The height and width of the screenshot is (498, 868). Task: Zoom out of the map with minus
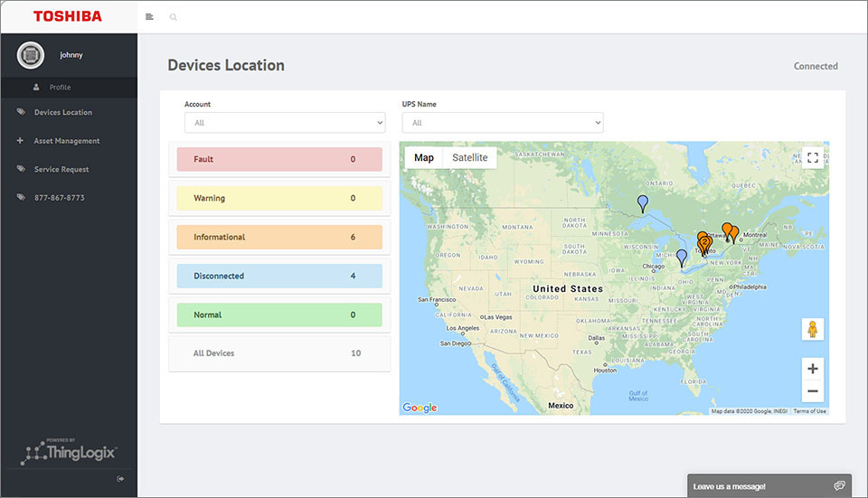[813, 391]
